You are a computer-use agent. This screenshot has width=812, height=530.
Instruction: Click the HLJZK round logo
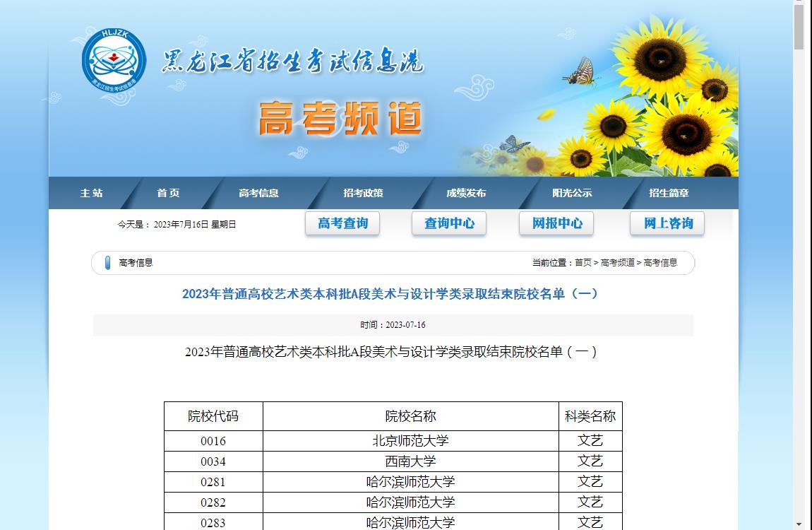[114, 61]
